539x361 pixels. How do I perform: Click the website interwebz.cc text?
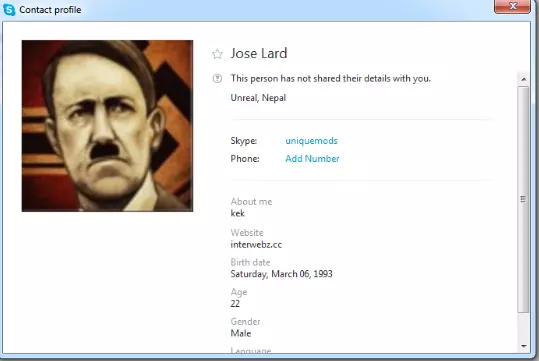click(x=256, y=245)
